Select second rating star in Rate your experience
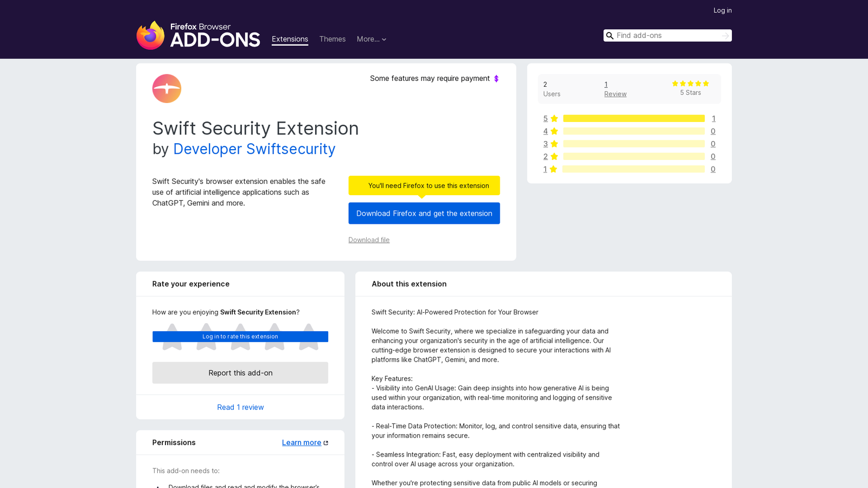Screen dimensions: 868x488 click(x=206, y=337)
